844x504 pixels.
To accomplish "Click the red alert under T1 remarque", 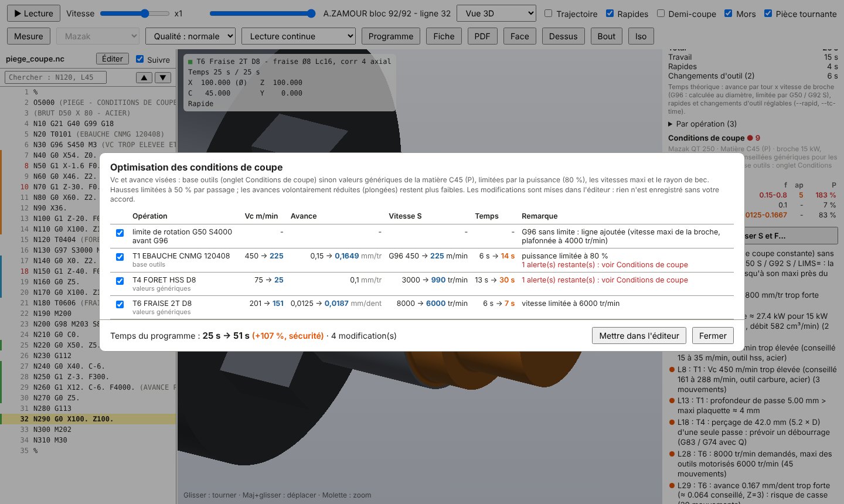I will pyautogui.click(x=605, y=265).
